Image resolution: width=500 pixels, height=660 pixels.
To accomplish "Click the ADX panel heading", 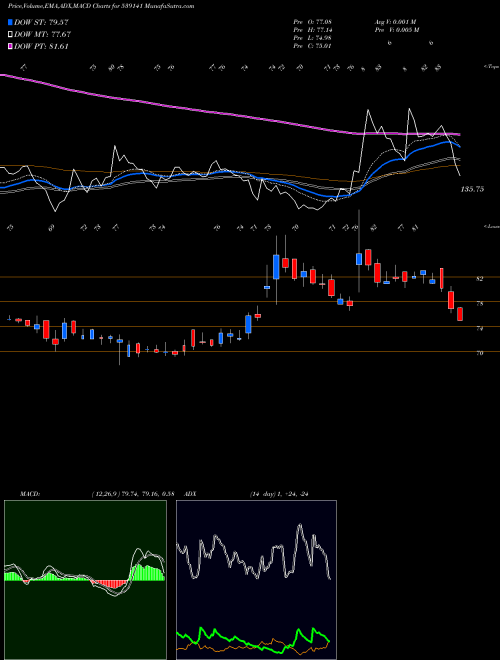I will coord(191,494).
